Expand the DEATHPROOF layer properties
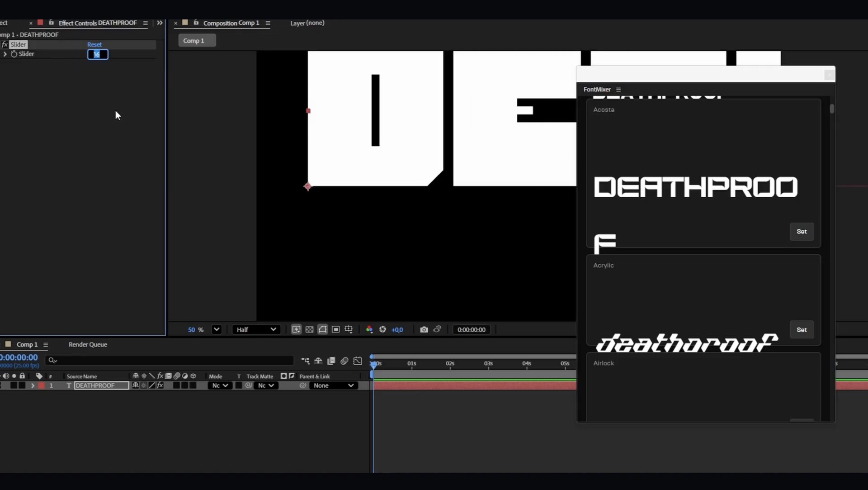Image resolution: width=868 pixels, height=490 pixels. (x=33, y=385)
